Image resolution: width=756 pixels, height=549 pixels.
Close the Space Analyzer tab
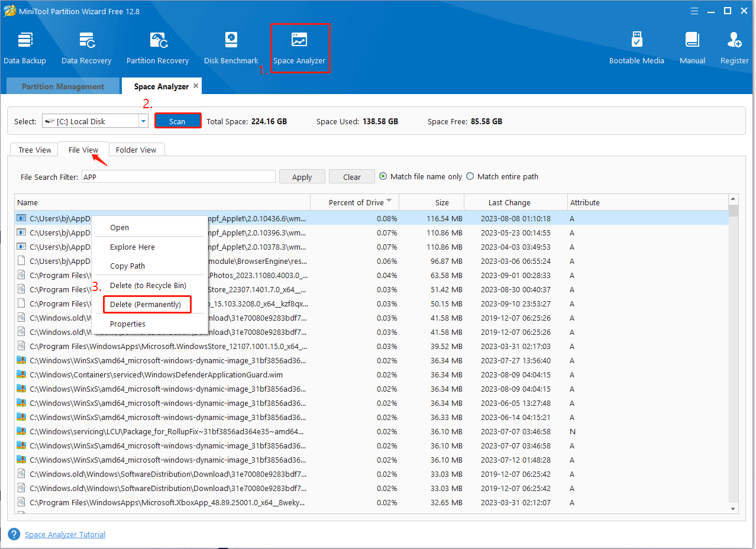[x=196, y=86]
